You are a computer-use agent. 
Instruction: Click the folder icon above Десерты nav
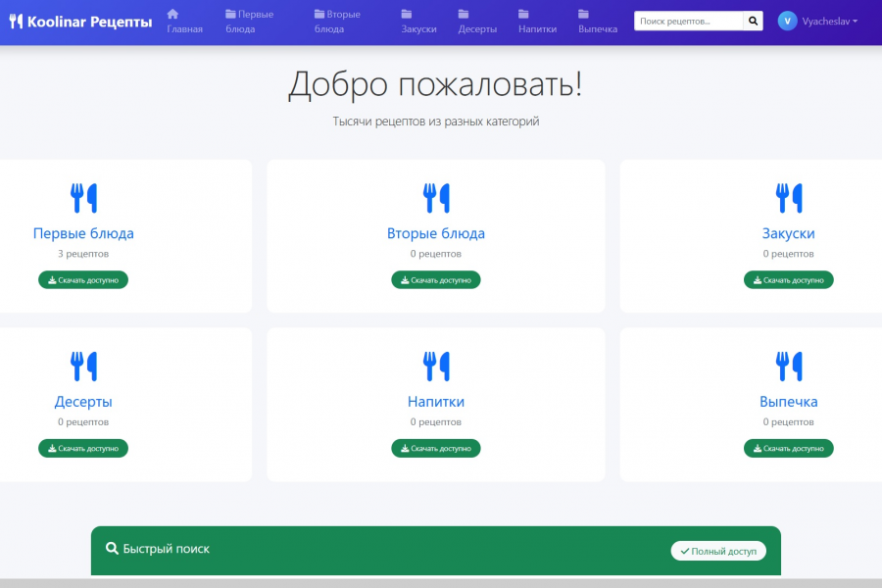pyautogui.click(x=464, y=14)
